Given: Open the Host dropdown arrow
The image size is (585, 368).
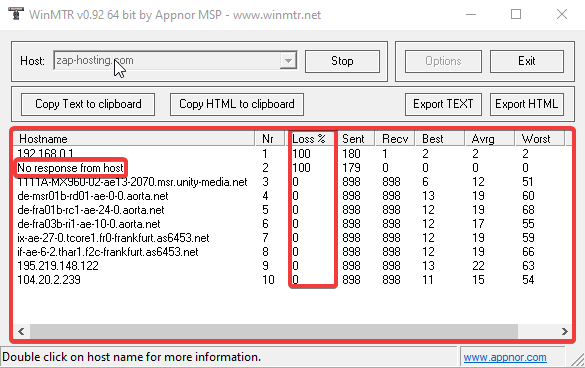Looking at the screenshot, I should 288,60.
